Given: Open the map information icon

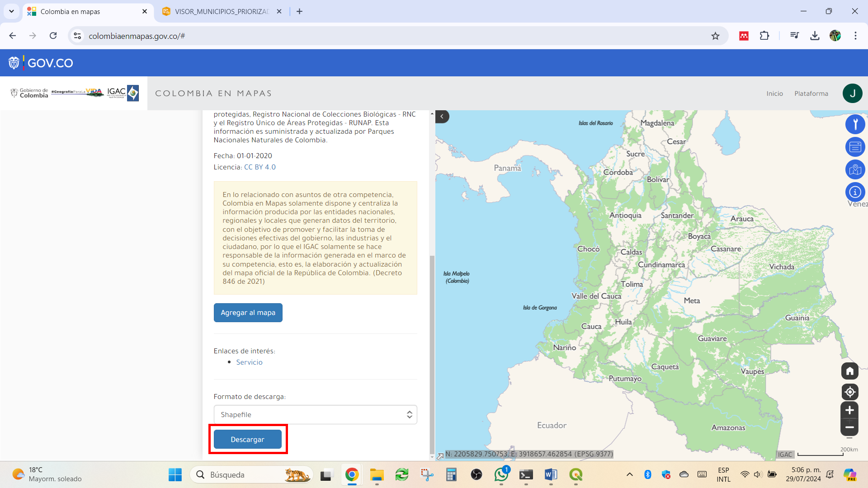Looking at the screenshot, I should 855,192.
